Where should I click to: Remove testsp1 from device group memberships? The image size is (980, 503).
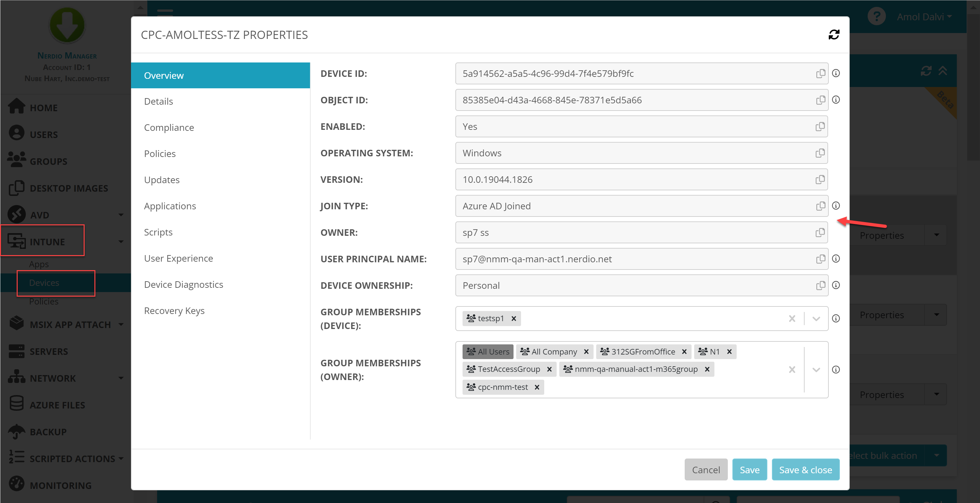[514, 318]
